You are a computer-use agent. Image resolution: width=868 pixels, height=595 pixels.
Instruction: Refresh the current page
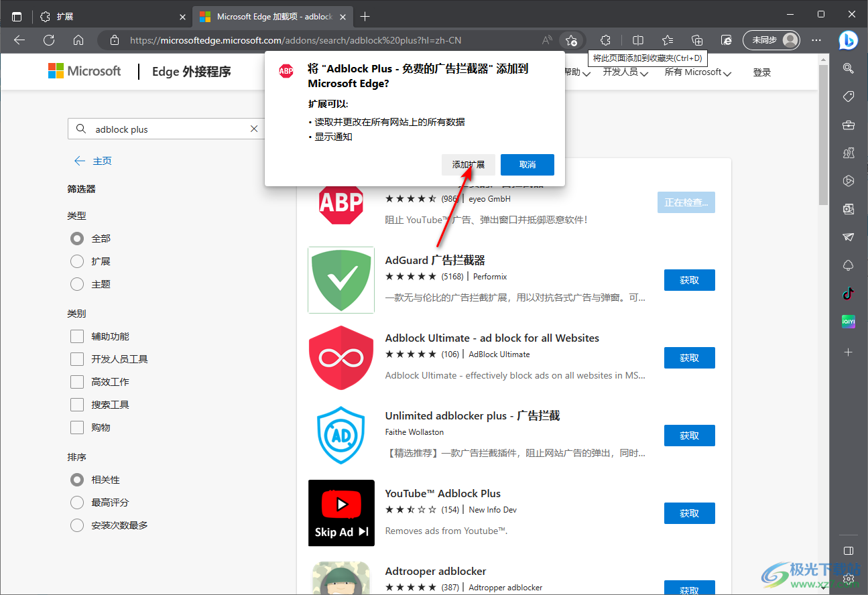point(49,40)
